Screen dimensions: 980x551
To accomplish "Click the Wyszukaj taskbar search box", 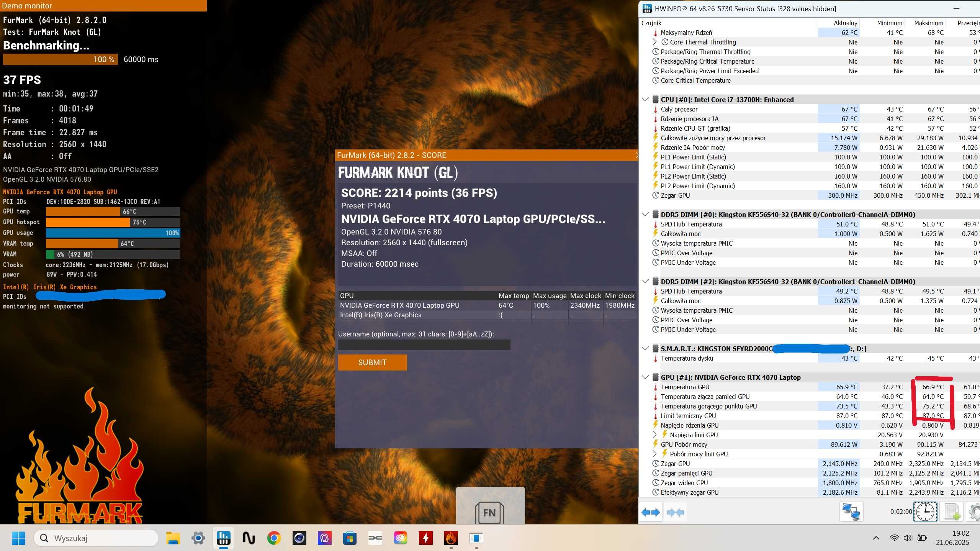I will tap(96, 538).
